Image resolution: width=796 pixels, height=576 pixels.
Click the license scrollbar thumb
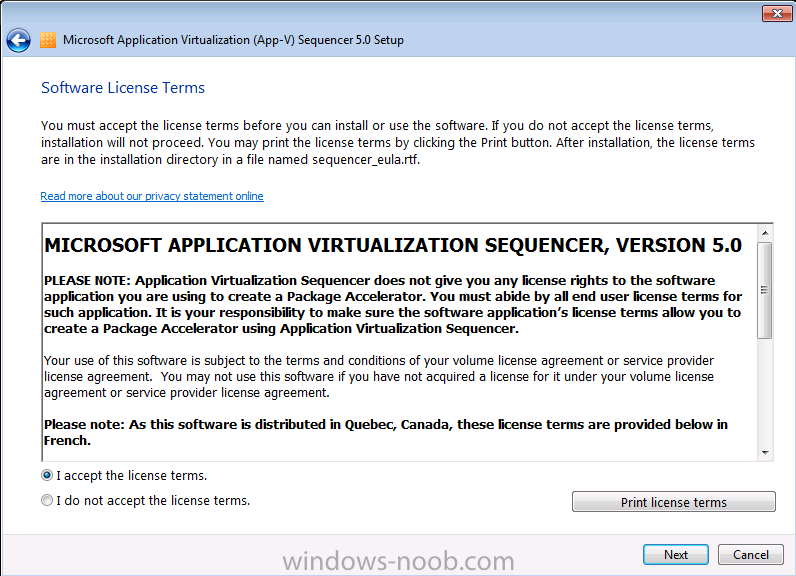point(765,290)
